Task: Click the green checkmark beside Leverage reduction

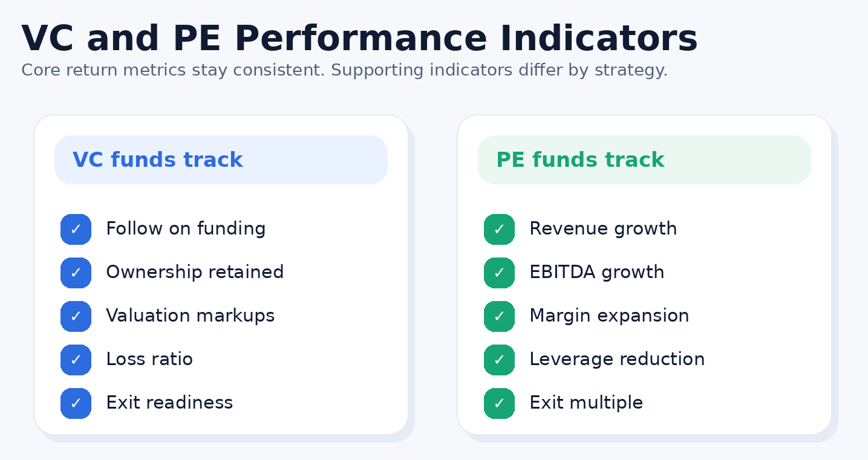Action: [x=499, y=360]
